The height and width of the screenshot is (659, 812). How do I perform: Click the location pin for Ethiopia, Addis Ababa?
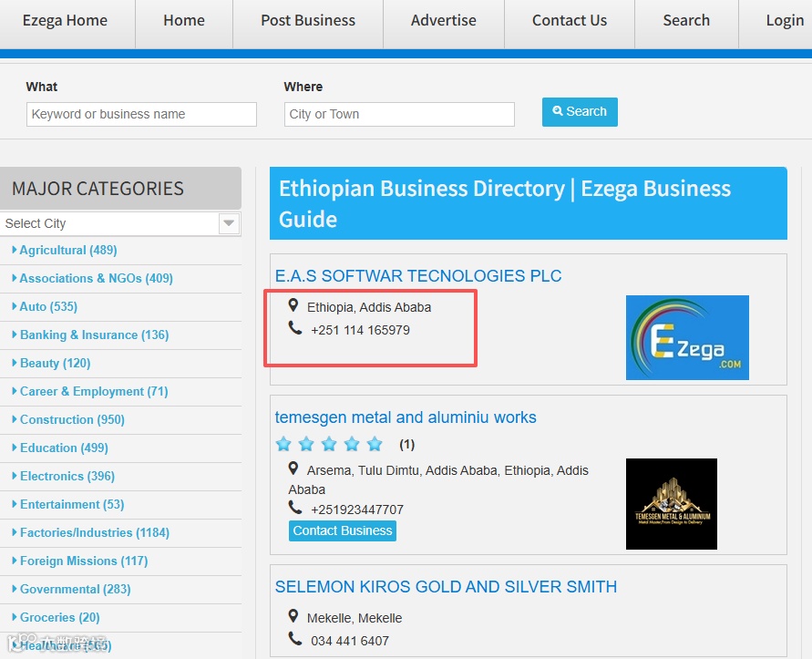tap(293, 305)
